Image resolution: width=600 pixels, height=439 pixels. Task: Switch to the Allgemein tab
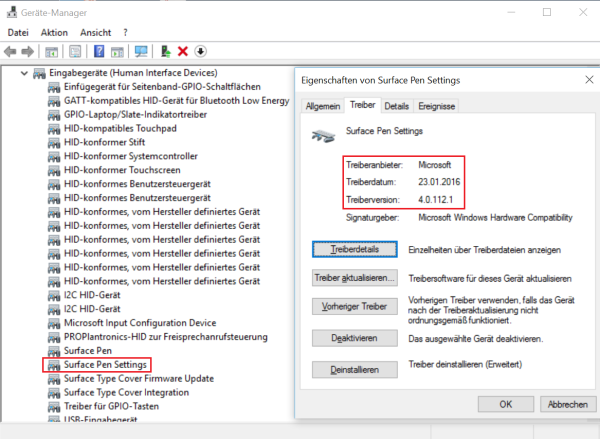coord(323,106)
